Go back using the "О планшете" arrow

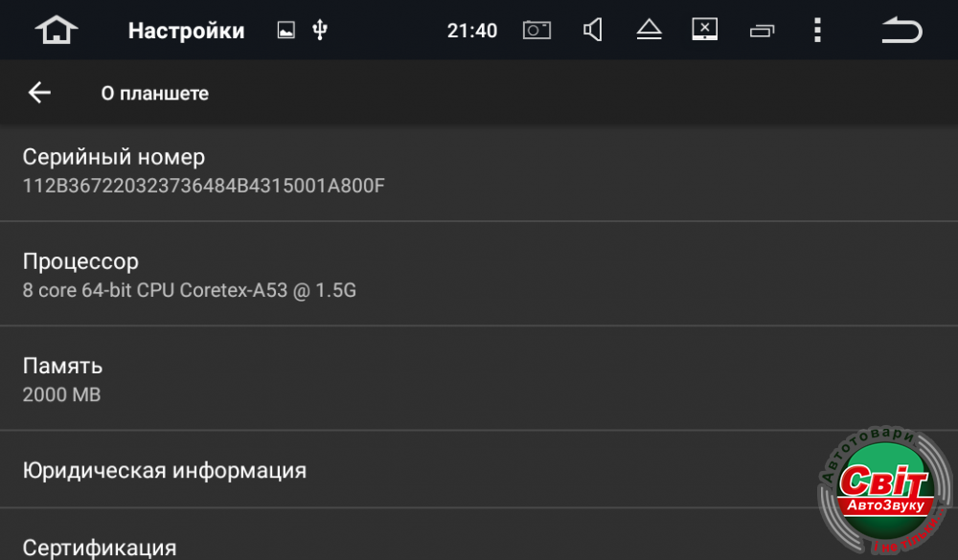pos(39,93)
